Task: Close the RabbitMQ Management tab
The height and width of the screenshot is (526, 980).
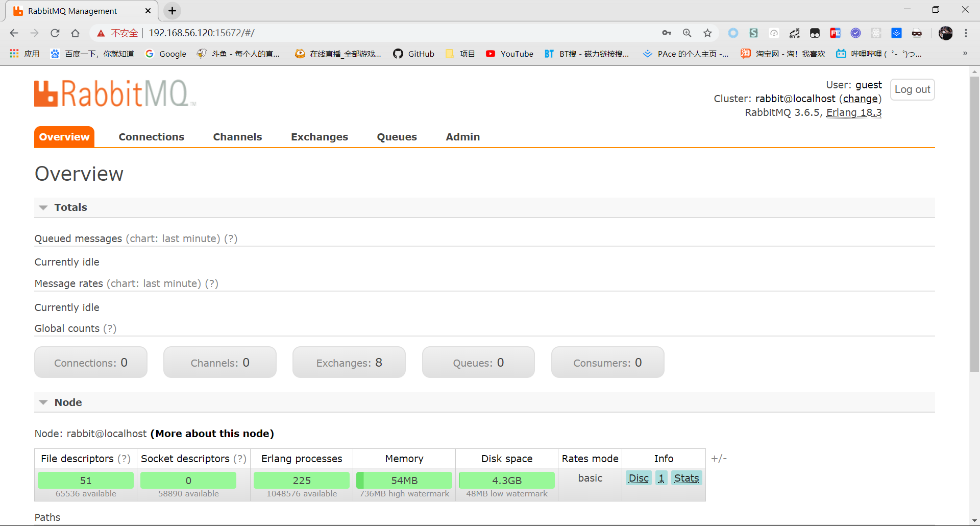Action: (148, 11)
